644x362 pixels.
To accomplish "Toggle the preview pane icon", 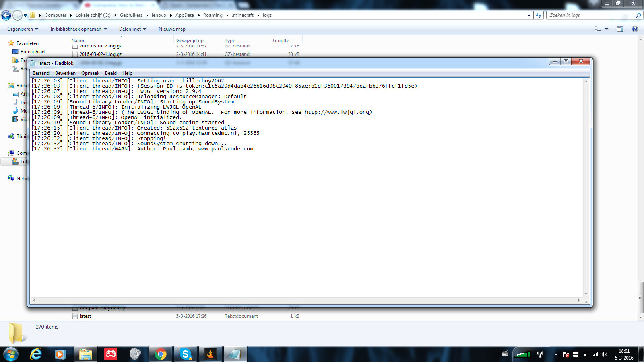I will (x=620, y=29).
